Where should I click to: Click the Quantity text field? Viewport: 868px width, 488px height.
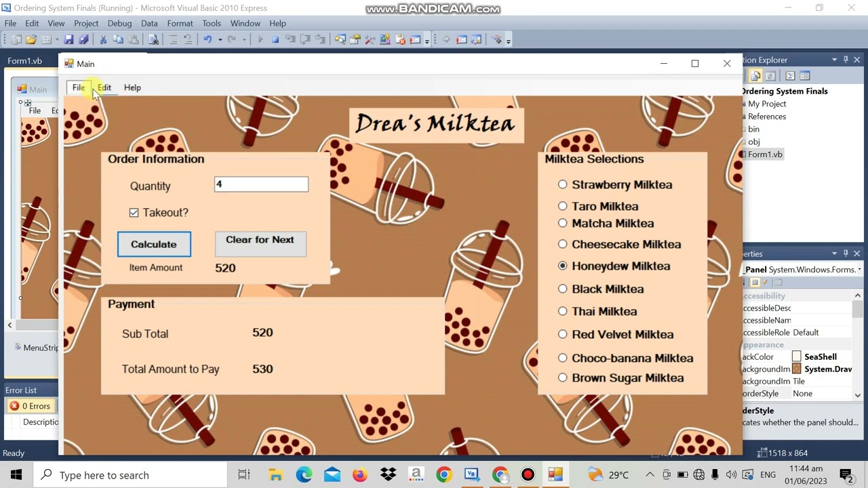click(261, 184)
